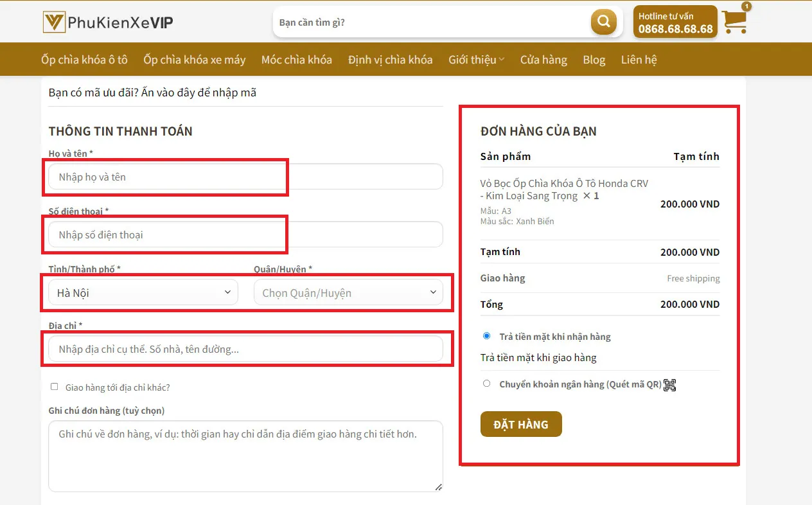
Task: Click the remove × next to product
Action: (587, 196)
